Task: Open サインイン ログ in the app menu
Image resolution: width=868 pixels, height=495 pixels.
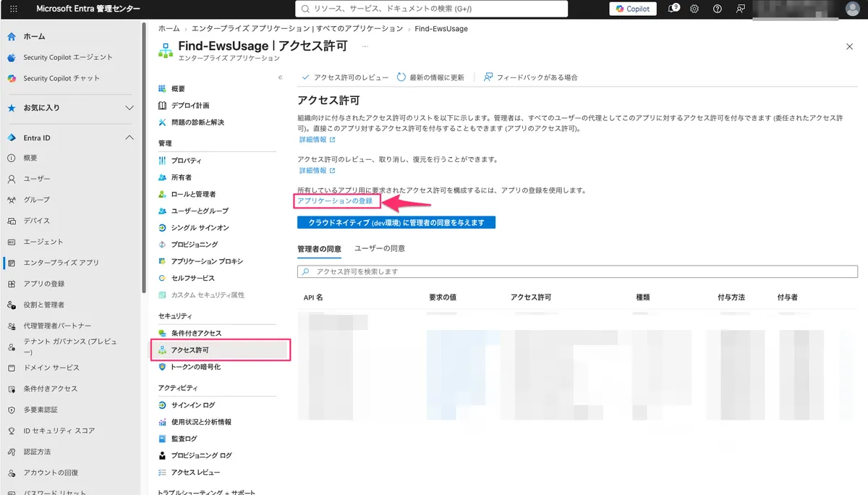Action: click(193, 405)
